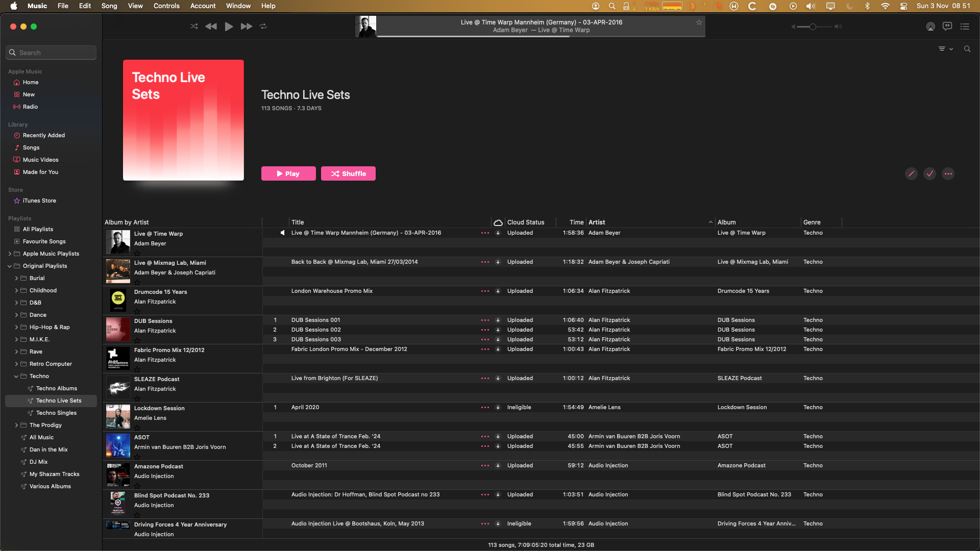Screen dimensions: 980x551
Task: Click the sidebar Search field
Action: click(51, 53)
